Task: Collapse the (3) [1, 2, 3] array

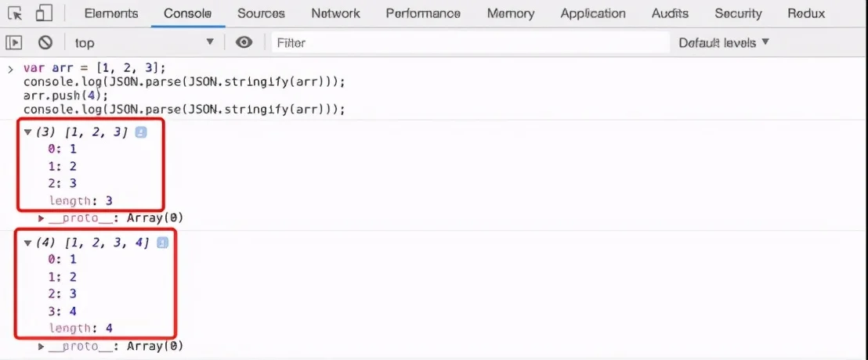Action: point(29,132)
